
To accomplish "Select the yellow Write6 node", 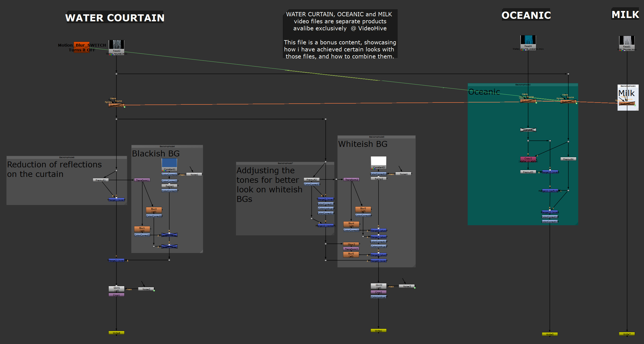I will click(116, 333).
